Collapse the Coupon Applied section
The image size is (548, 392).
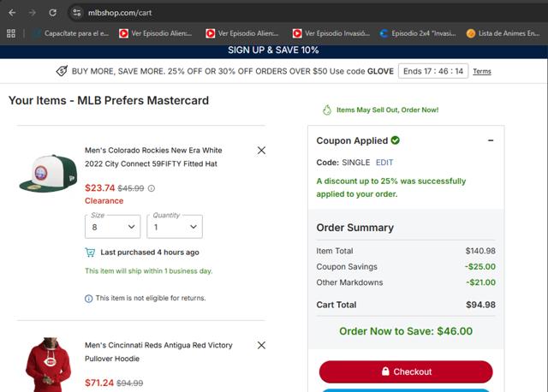[x=491, y=140]
